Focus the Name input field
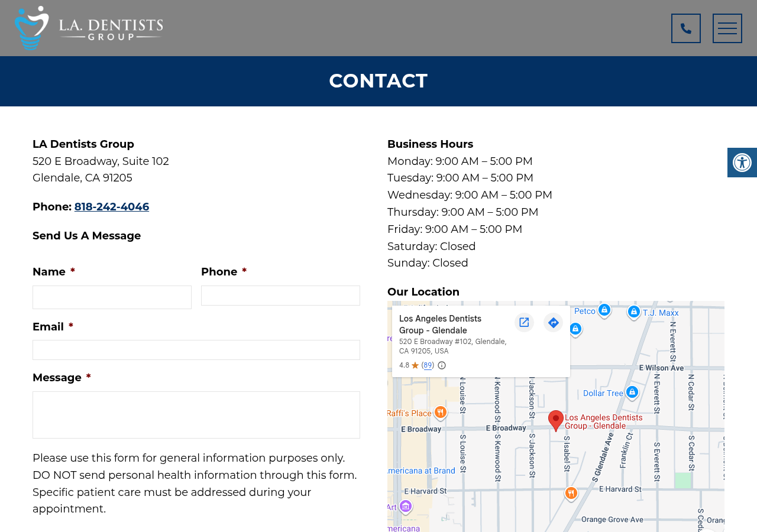Screen dimensions: 757x532 (112, 297)
